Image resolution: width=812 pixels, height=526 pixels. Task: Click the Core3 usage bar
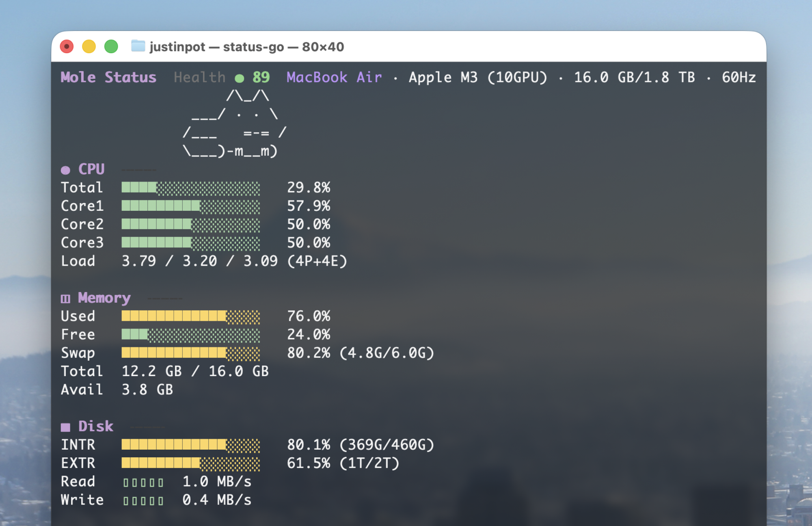[x=191, y=243]
